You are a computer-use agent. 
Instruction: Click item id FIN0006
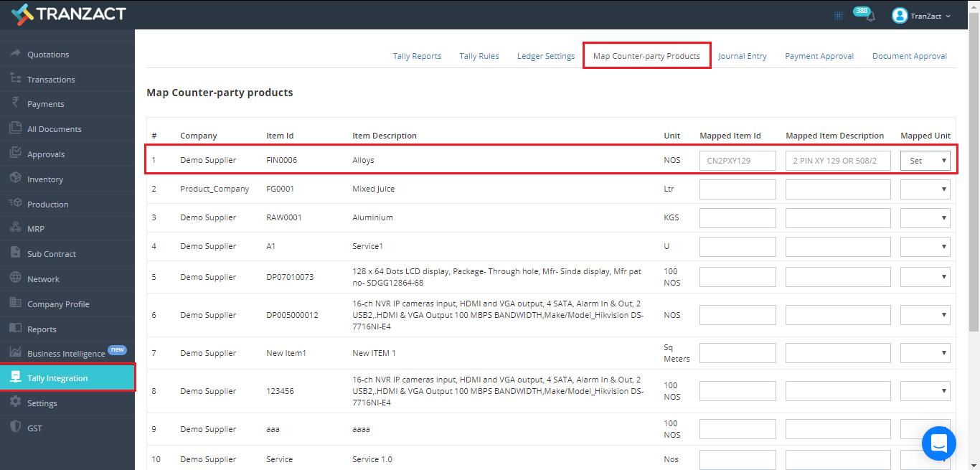281,161
